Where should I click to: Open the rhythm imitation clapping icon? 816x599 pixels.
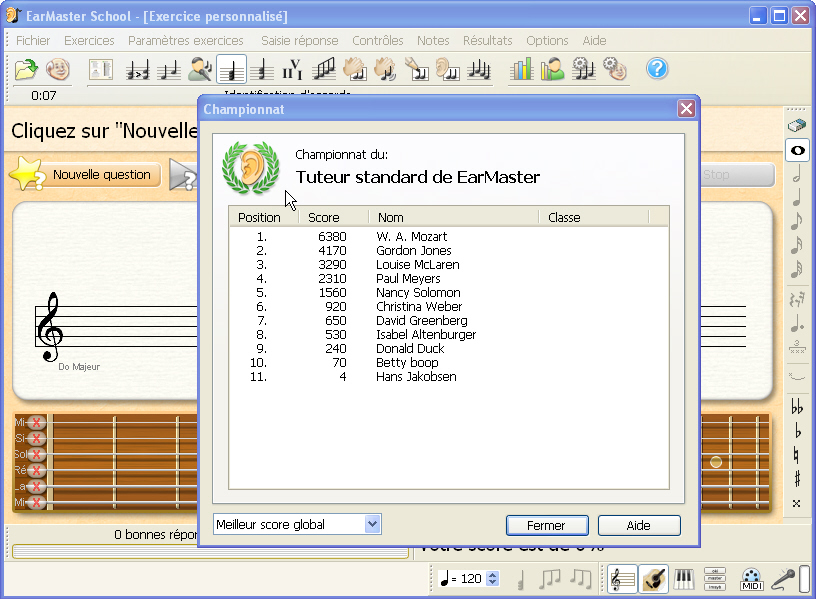point(386,70)
